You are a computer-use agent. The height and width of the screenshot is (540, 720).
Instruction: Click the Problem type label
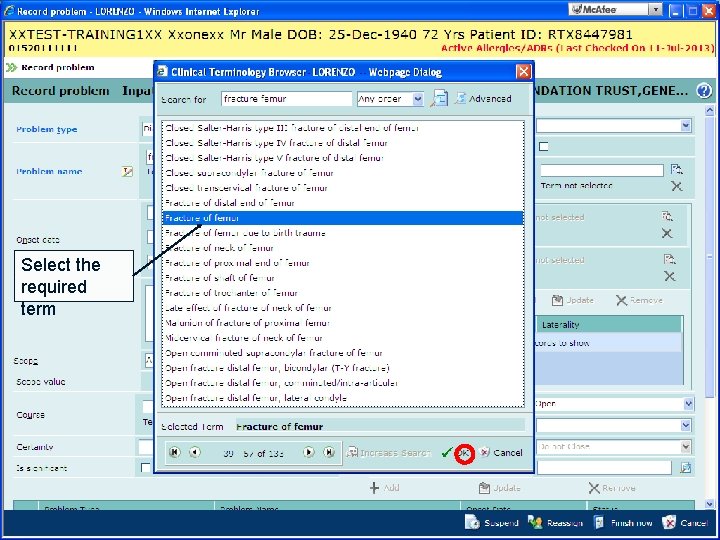point(46,129)
